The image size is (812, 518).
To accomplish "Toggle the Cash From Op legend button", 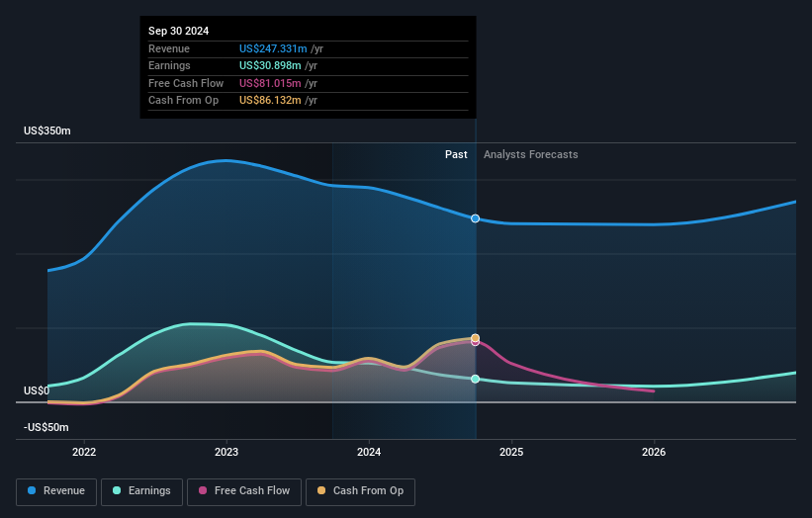I will (x=360, y=491).
